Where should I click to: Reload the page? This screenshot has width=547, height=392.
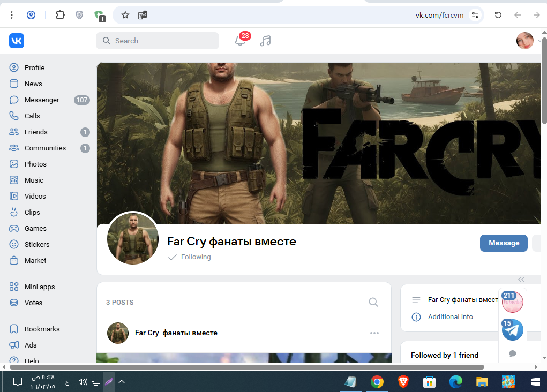click(498, 15)
